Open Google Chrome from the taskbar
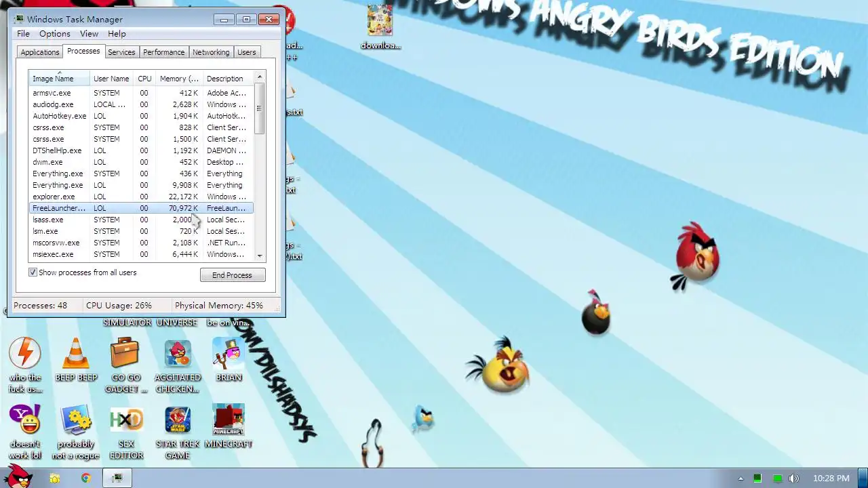 [x=86, y=479]
